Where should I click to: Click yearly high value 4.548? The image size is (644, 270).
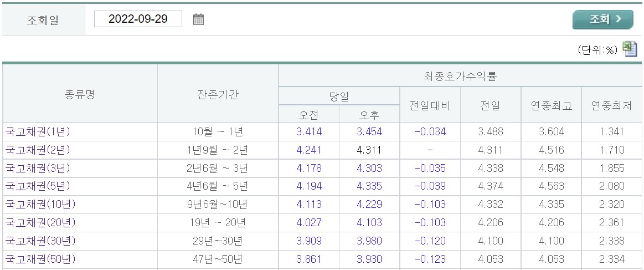(551, 168)
